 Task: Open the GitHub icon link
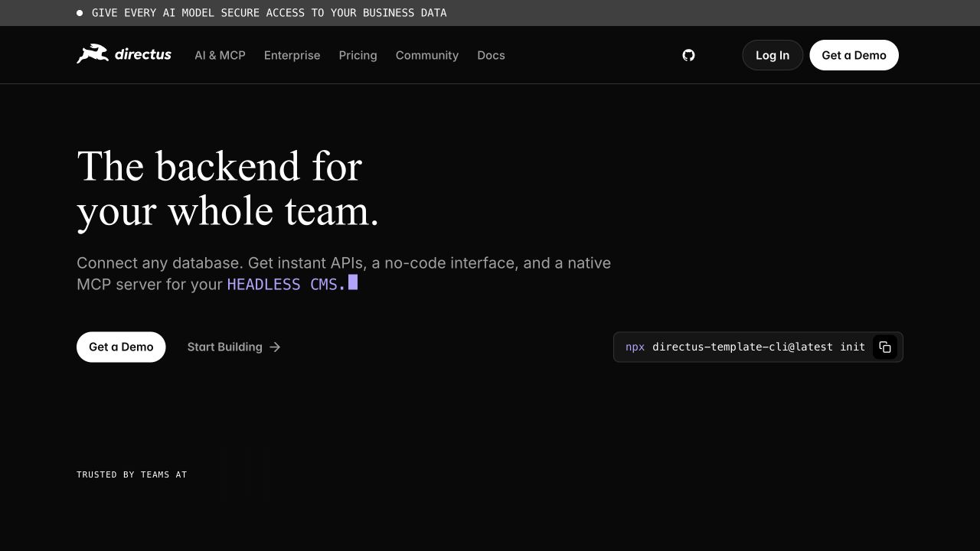coord(688,55)
